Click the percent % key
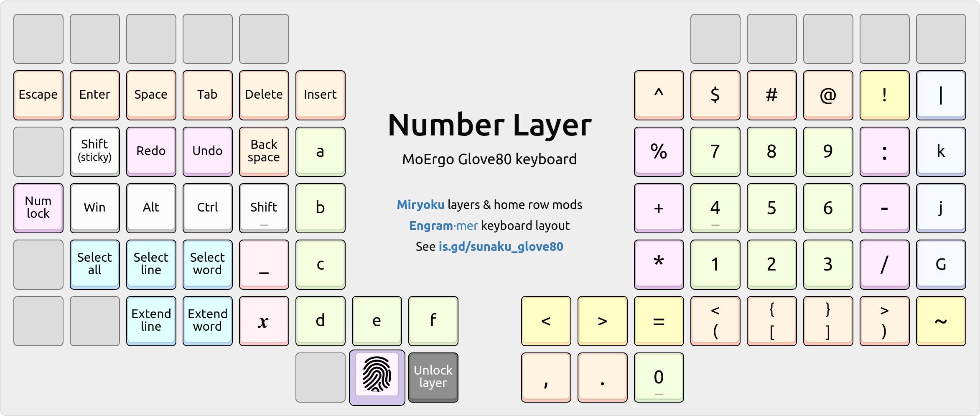Screen dimensions: 980x416 click(x=659, y=152)
